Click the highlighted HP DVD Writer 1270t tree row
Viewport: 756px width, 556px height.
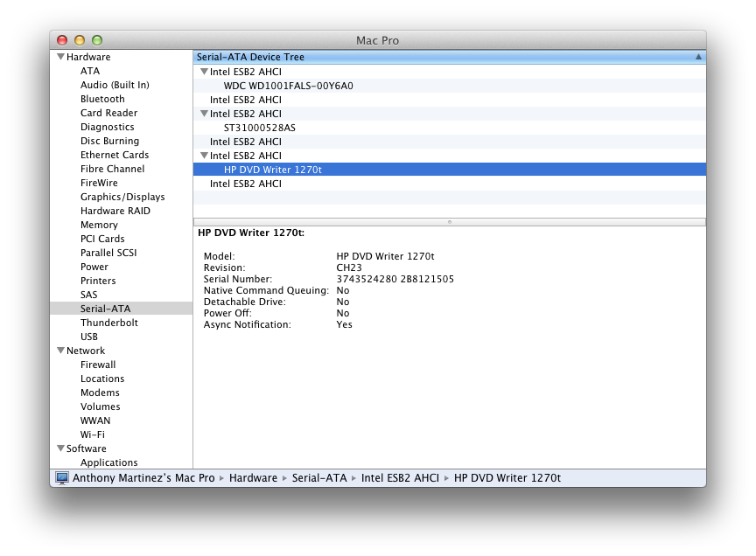(x=450, y=170)
